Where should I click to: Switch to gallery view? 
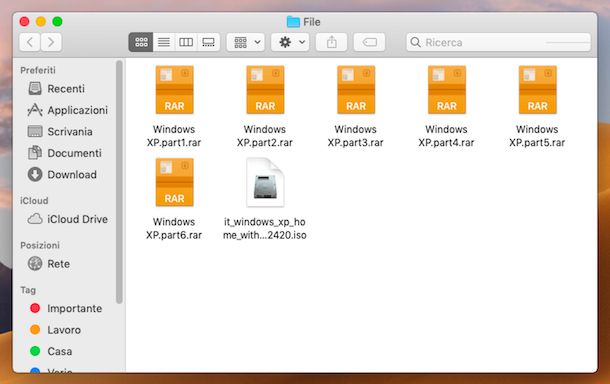point(209,42)
